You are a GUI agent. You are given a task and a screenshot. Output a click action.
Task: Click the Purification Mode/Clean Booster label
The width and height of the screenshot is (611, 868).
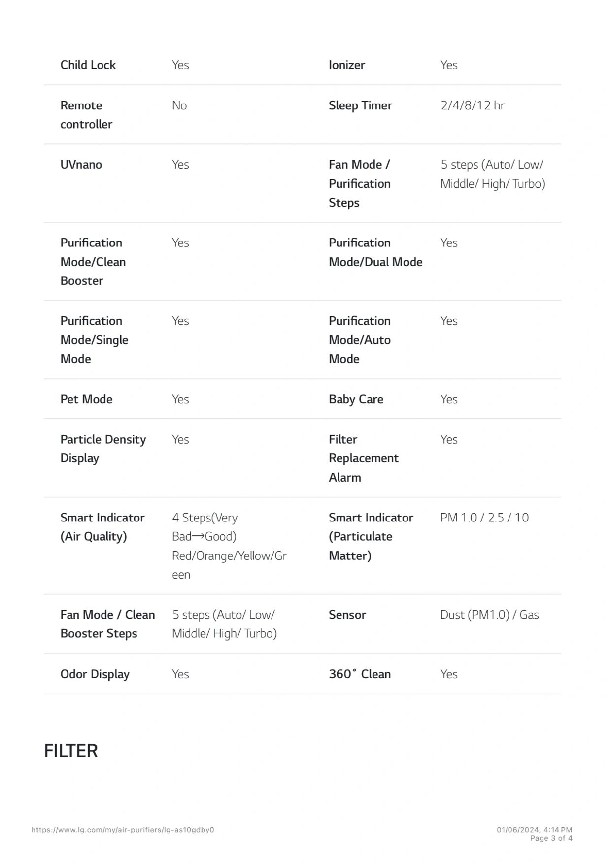coord(93,262)
